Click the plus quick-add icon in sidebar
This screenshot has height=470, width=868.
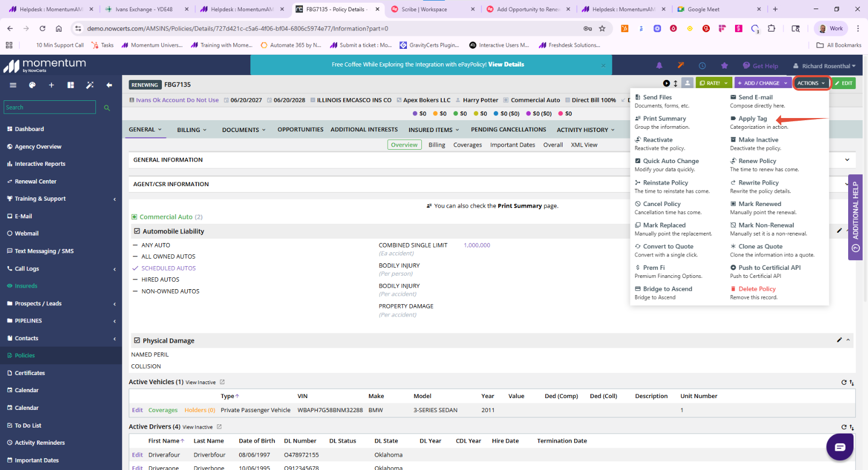point(51,85)
